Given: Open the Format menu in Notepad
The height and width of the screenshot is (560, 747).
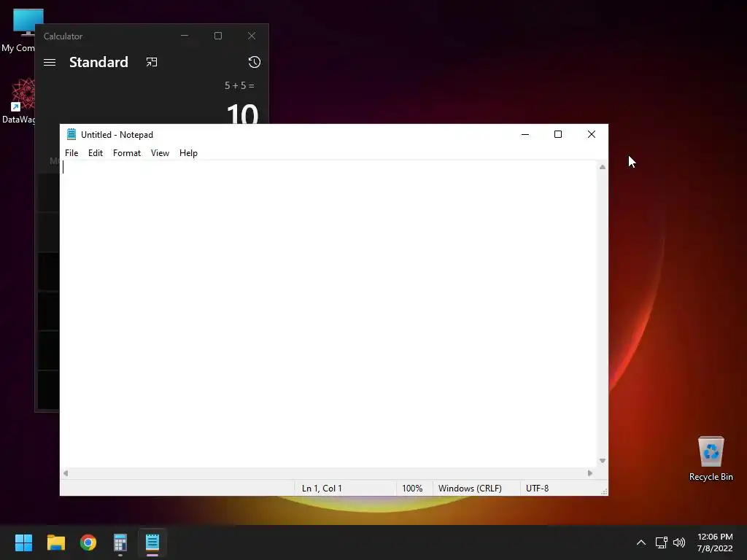Looking at the screenshot, I should (127, 153).
